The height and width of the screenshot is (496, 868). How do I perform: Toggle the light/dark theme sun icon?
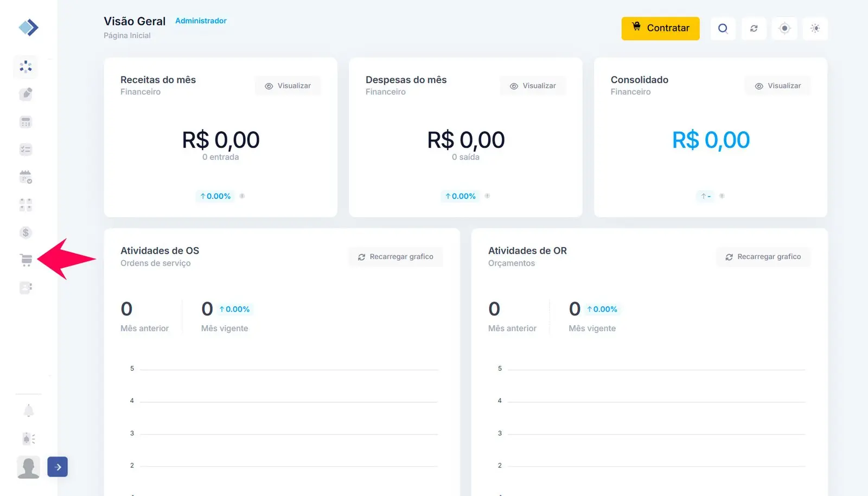(x=815, y=28)
